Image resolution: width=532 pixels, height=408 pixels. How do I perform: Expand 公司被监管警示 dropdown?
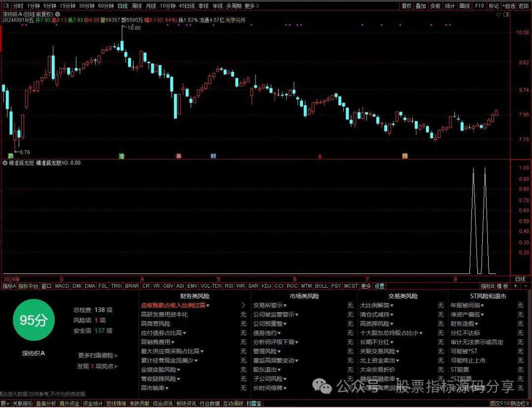[x=275, y=315]
